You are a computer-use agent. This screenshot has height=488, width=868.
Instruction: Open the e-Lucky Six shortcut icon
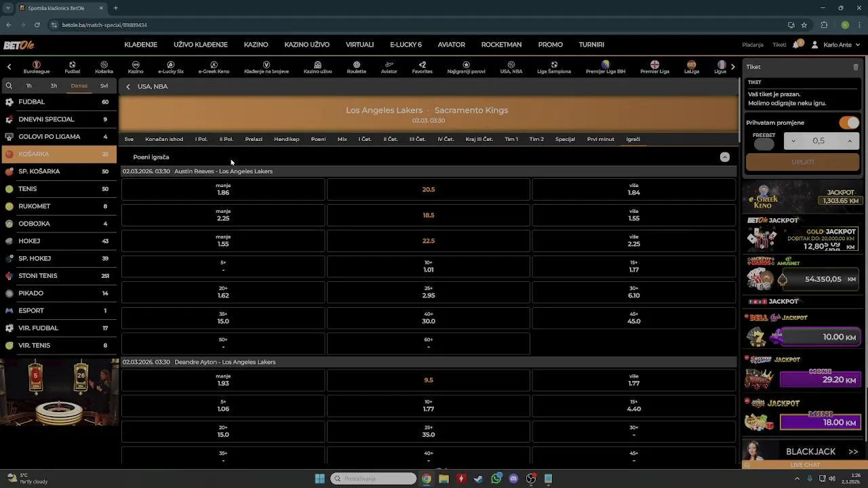pyautogui.click(x=171, y=67)
